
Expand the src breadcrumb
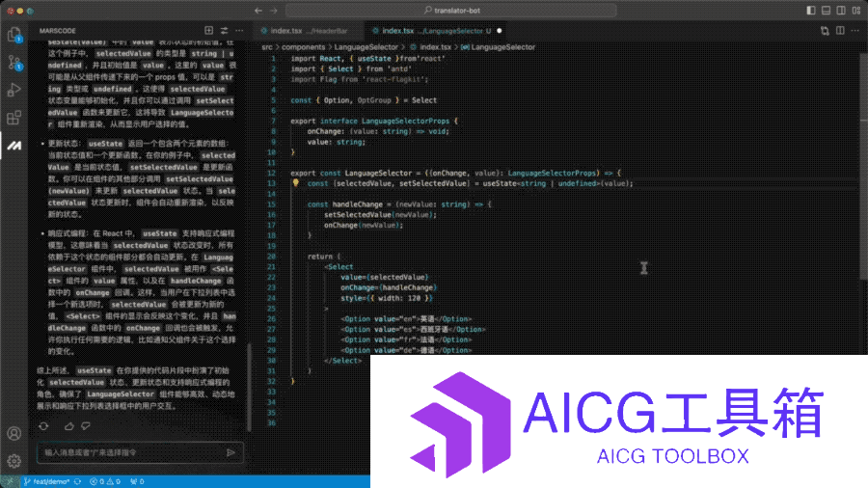click(267, 47)
